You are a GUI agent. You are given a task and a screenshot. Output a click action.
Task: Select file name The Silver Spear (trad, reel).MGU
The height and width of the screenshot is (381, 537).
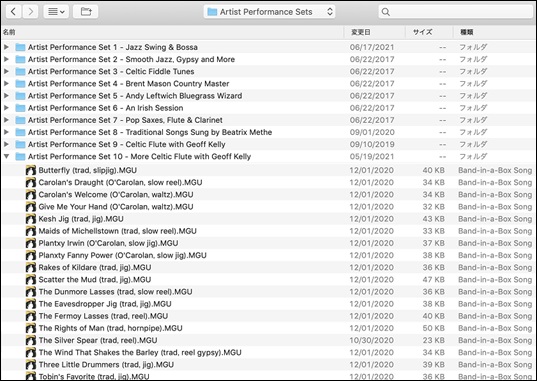[98, 341]
